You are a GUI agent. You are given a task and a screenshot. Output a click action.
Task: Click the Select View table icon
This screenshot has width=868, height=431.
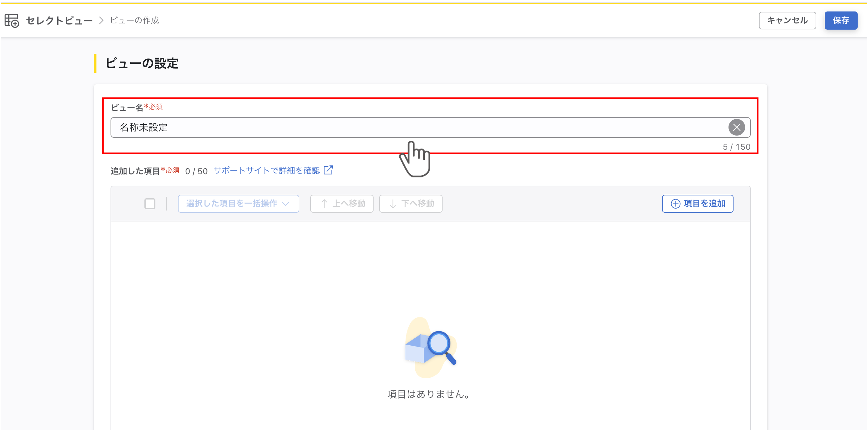12,21
